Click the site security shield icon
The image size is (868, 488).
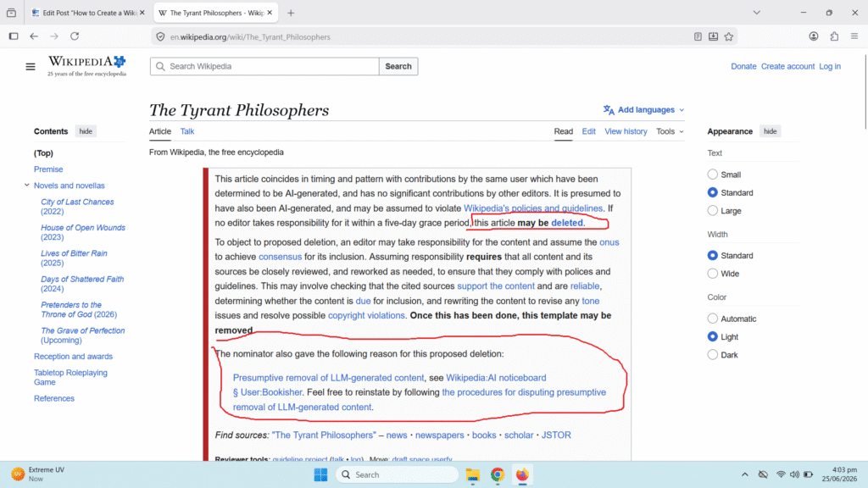(160, 37)
